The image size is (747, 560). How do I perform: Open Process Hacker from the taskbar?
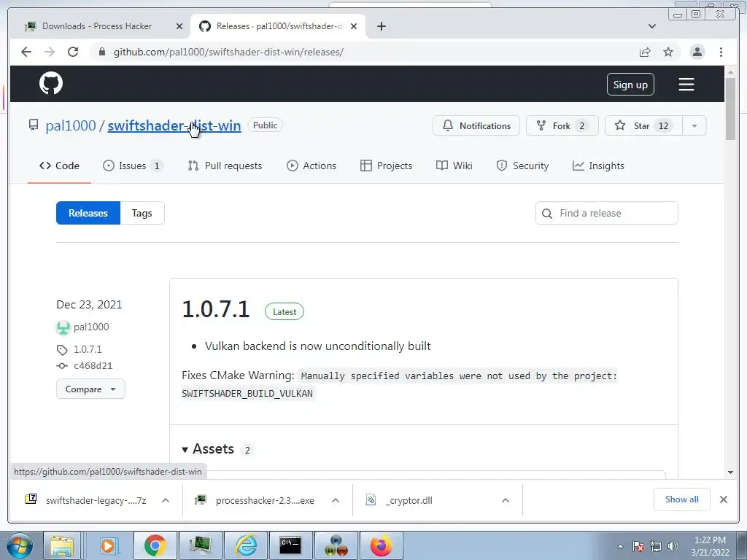point(200,545)
